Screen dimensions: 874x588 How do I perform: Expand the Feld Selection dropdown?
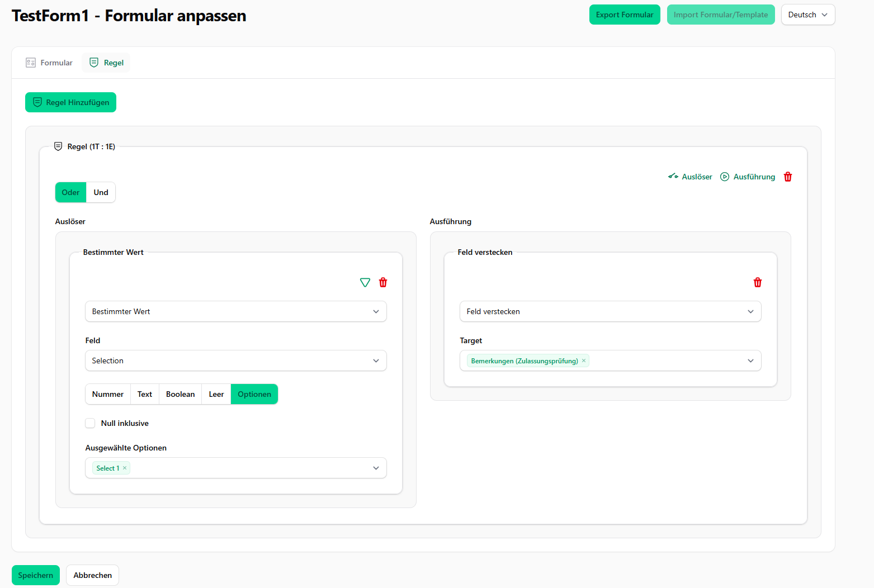[x=235, y=361]
